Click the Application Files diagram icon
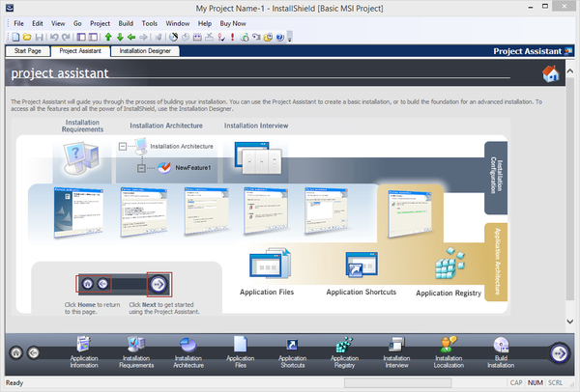The width and height of the screenshot is (580, 392). coord(270,264)
